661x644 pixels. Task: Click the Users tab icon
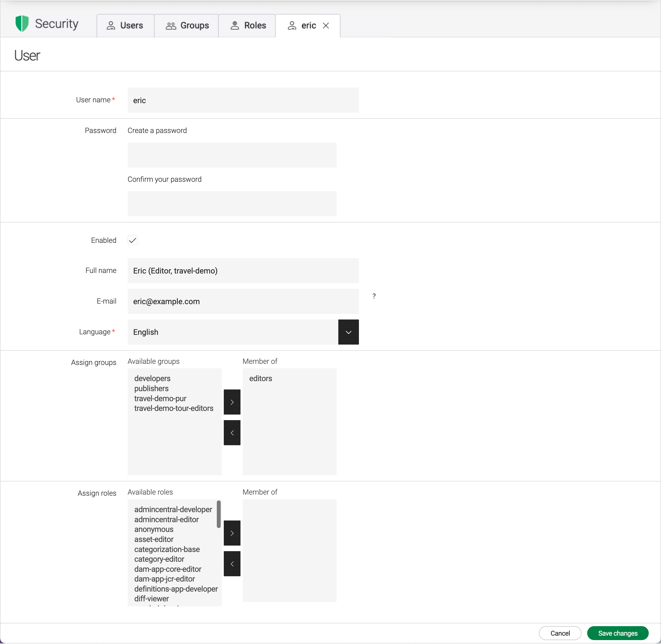point(110,25)
